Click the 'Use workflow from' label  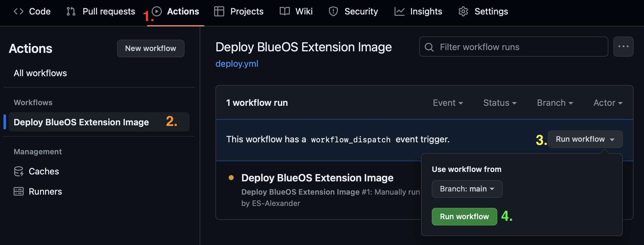pyautogui.click(x=466, y=169)
